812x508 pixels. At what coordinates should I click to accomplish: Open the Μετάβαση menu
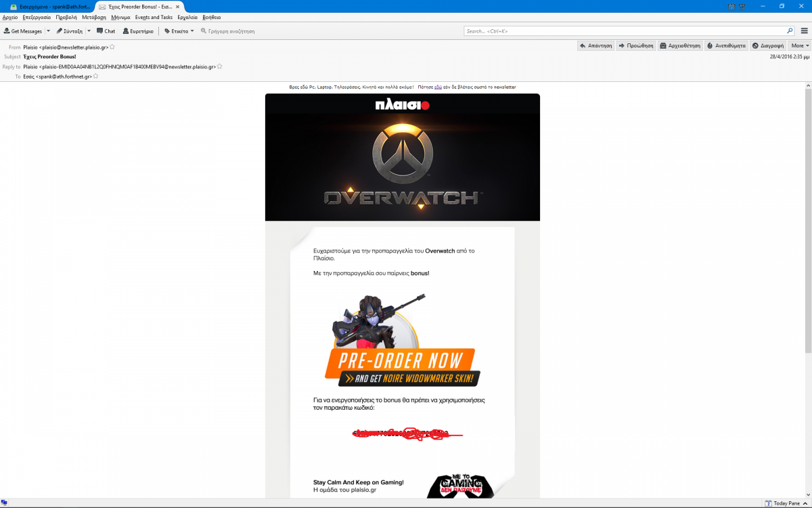click(94, 17)
